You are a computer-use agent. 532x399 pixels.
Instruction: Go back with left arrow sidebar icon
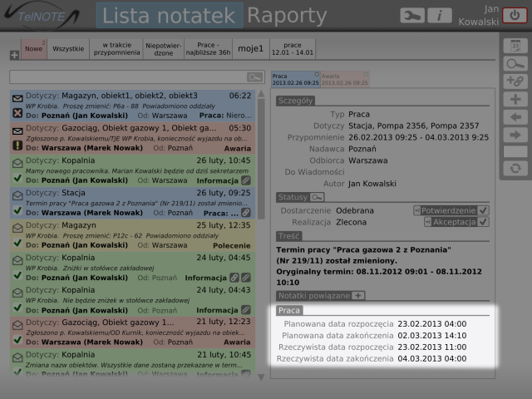(515, 117)
